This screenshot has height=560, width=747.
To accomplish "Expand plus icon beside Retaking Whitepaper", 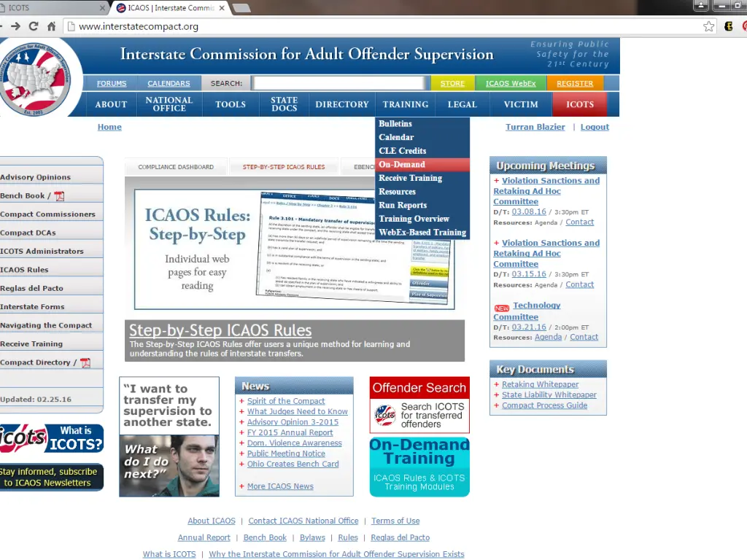I will (x=496, y=384).
